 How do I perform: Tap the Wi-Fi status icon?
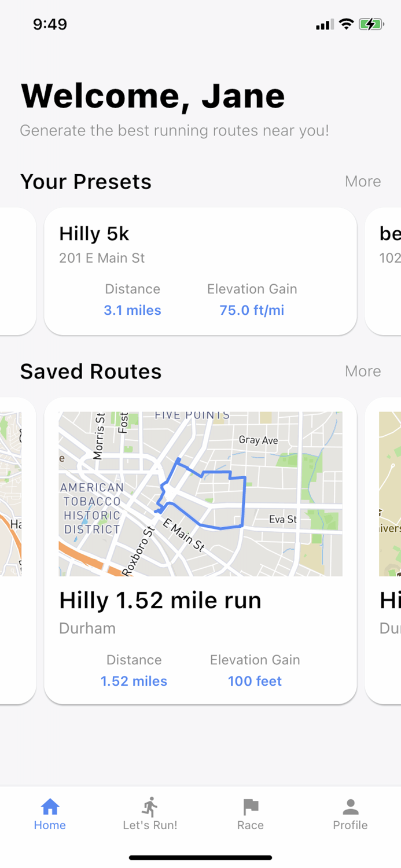tap(346, 24)
